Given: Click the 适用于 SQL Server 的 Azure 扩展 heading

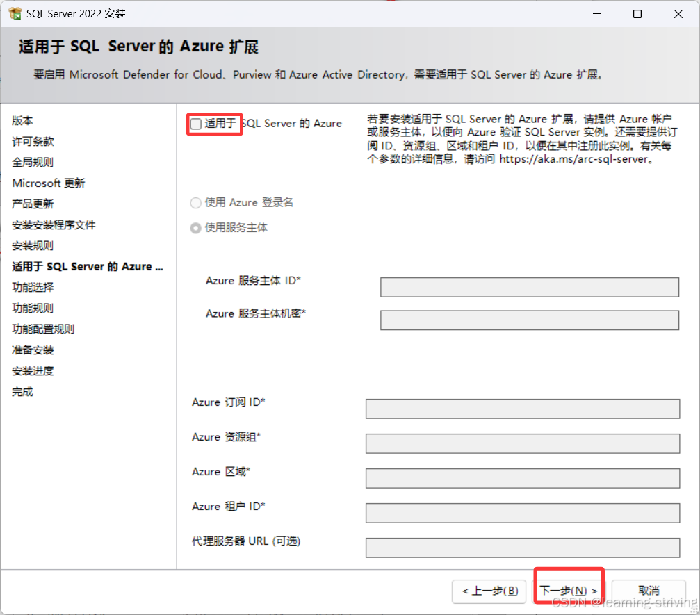Looking at the screenshot, I should coord(138,47).
